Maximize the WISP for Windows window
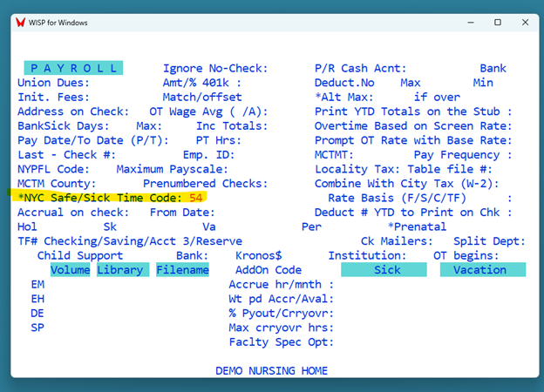The image size is (544, 392). [x=498, y=22]
